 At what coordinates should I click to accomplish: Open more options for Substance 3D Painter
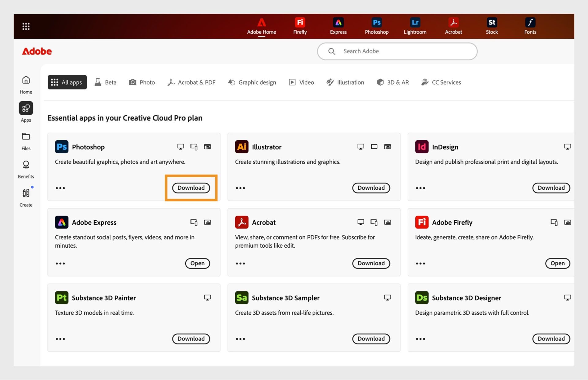tap(60, 339)
